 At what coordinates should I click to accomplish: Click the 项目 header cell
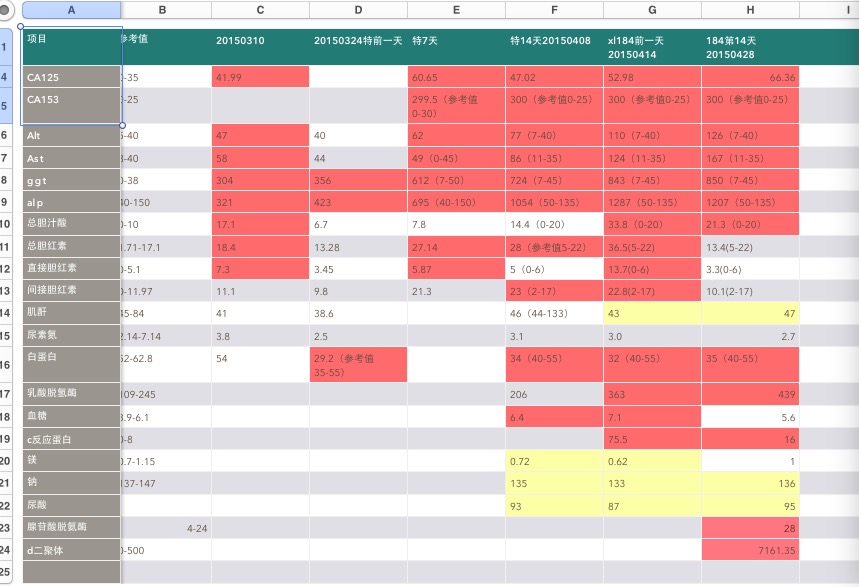pyautogui.click(x=72, y=47)
